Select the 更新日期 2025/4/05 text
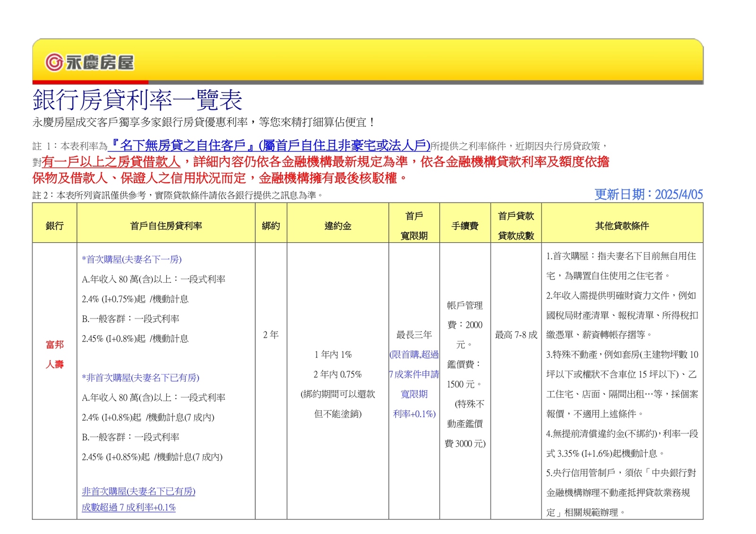The width and height of the screenshot is (756, 534). (648, 195)
